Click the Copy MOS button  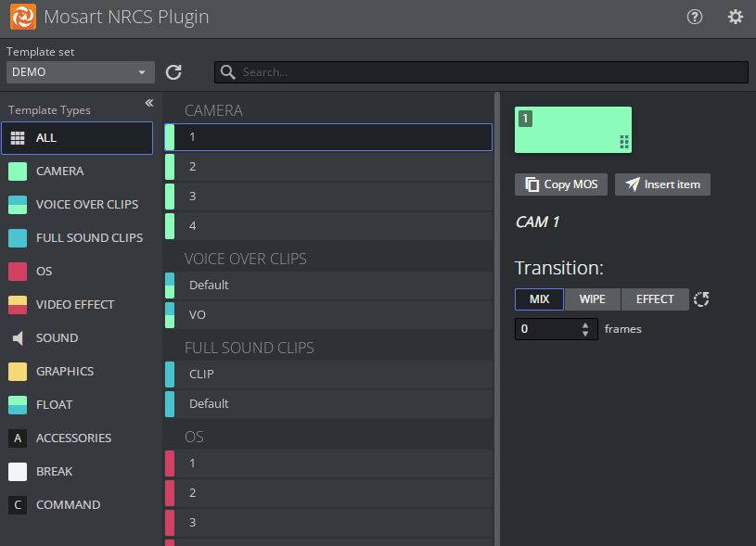coord(561,184)
